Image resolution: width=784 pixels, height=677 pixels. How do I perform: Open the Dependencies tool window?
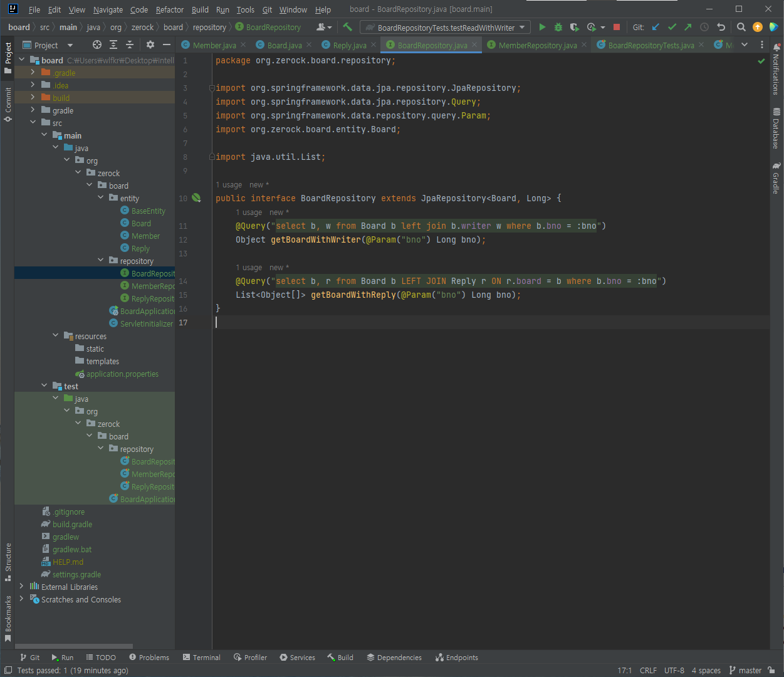pos(394,658)
